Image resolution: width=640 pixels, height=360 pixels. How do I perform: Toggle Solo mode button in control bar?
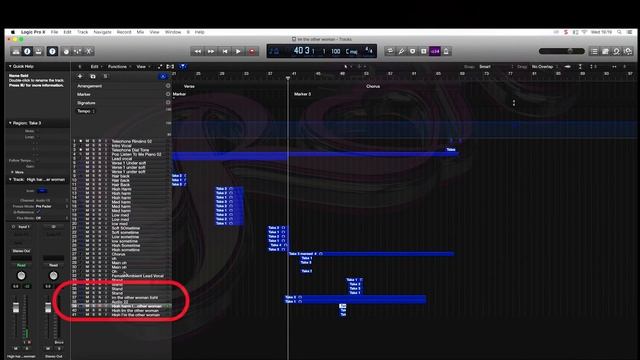[x=412, y=51]
